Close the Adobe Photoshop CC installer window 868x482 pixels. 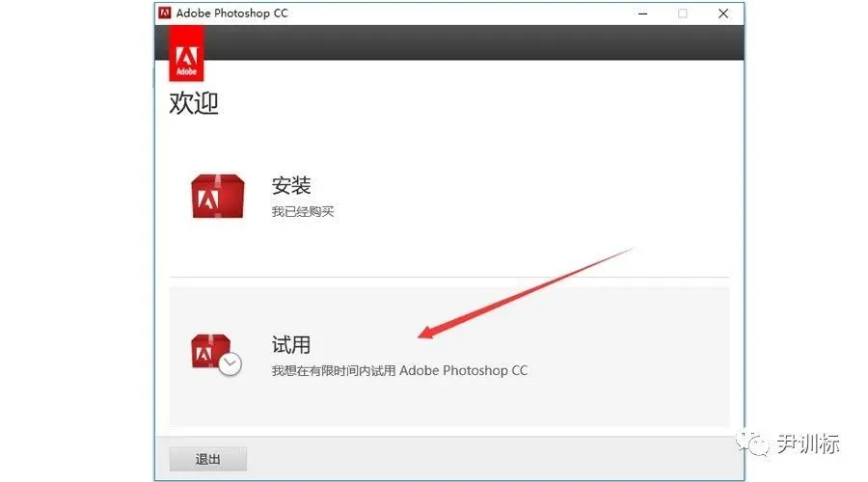click(x=723, y=13)
